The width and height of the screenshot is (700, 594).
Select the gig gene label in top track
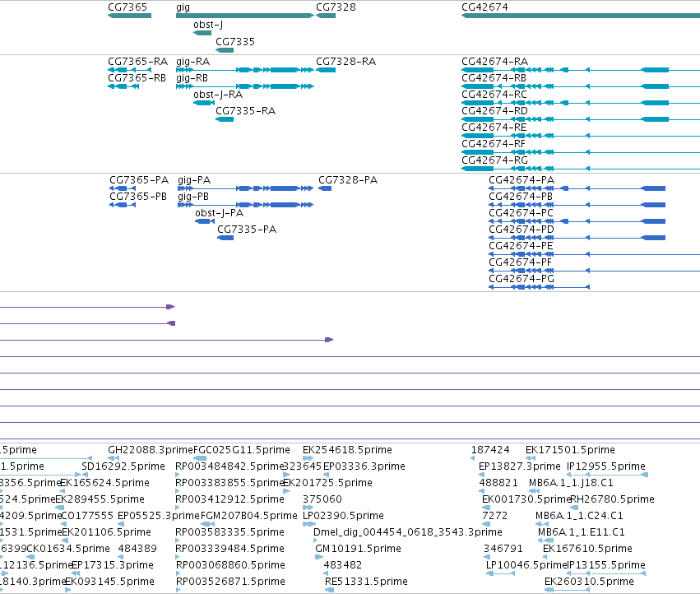click(x=183, y=7)
